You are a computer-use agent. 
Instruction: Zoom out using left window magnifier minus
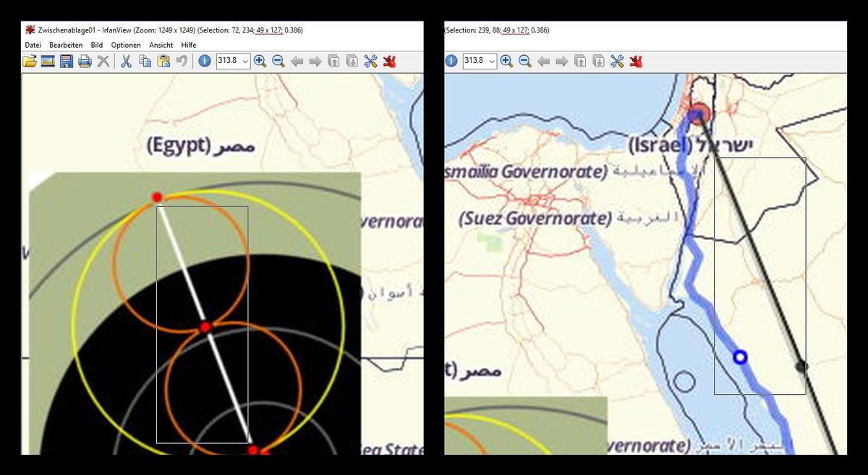tap(278, 61)
